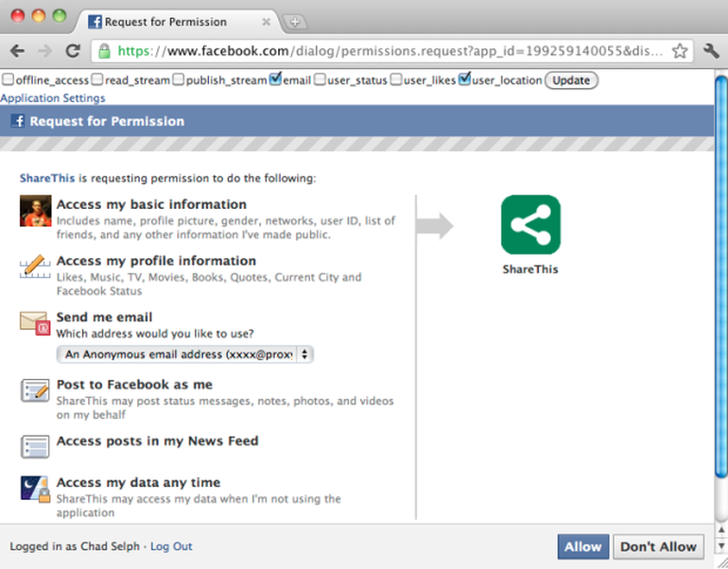Click the browser back arrow
728x569 pixels.
click(17, 51)
